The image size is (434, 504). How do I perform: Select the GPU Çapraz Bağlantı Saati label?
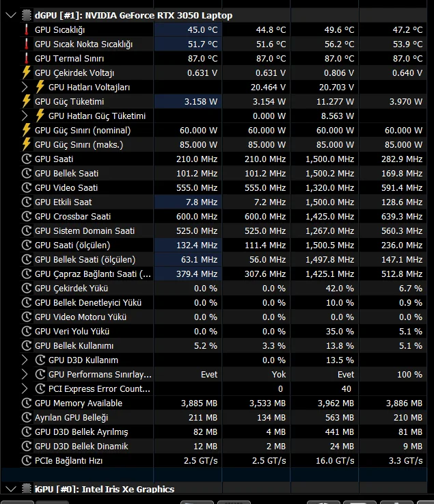coord(92,274)
